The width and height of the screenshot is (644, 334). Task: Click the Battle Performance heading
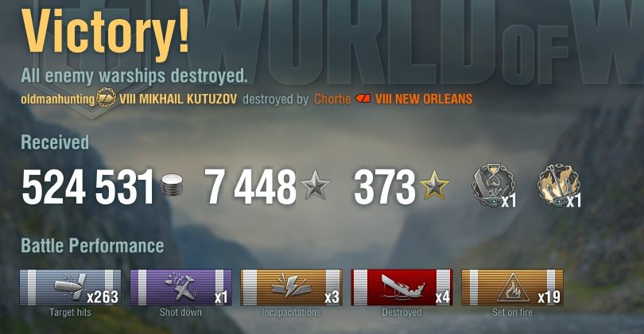[92, 246]
